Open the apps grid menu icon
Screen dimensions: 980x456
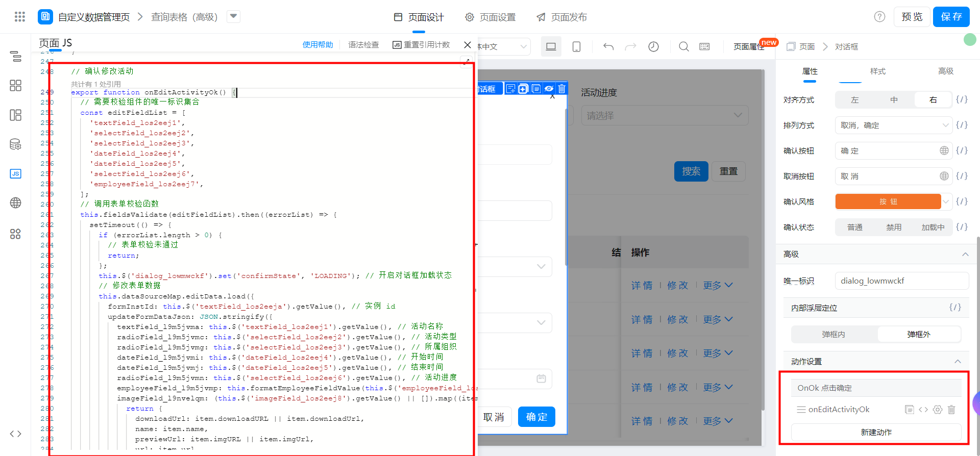pos(20,17)
